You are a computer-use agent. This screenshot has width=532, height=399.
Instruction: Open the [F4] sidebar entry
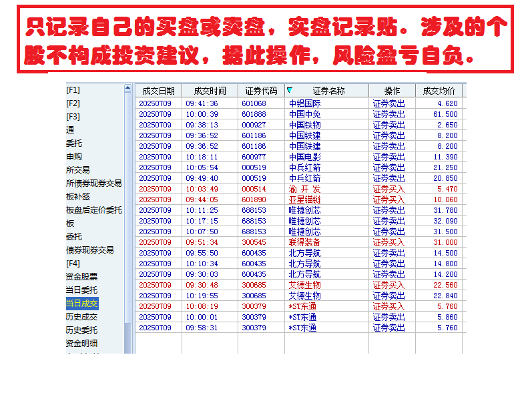pos(73,264)
